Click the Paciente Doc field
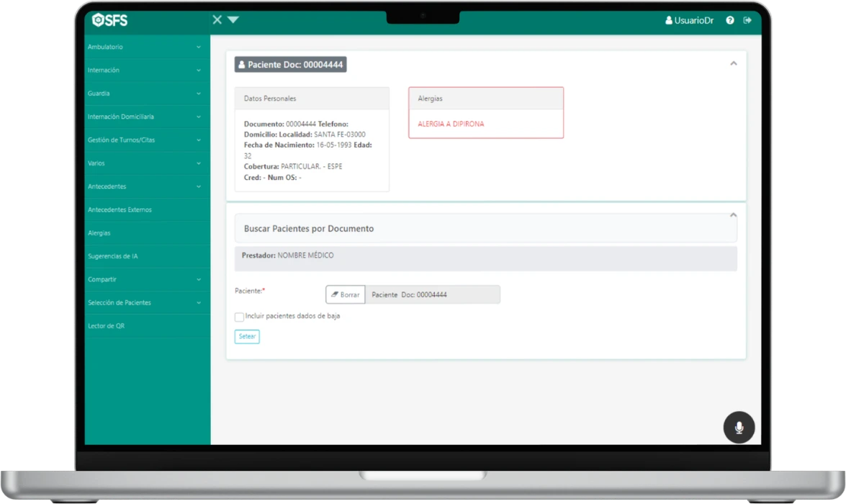 [x=433, y=294]
